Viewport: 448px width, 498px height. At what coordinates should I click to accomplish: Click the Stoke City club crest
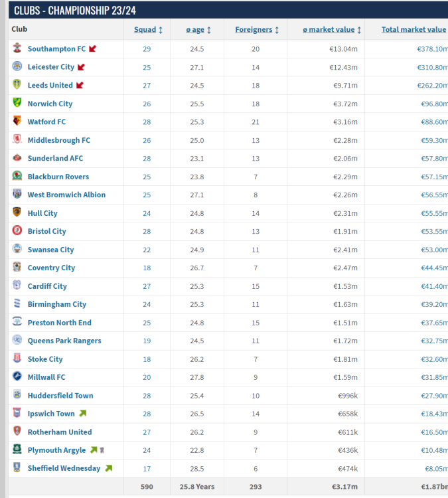pyautogui.click(x=17, y=359)
